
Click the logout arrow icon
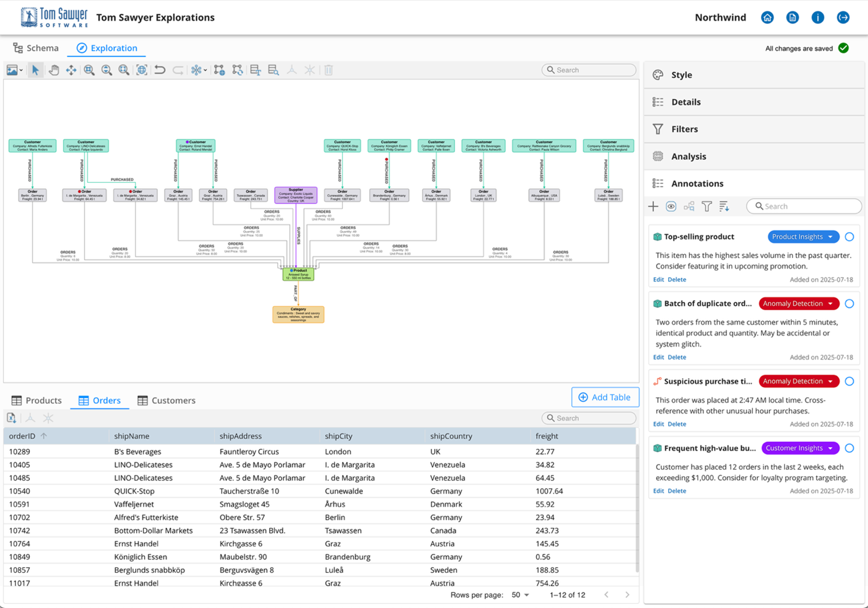(x=843, y=18)
